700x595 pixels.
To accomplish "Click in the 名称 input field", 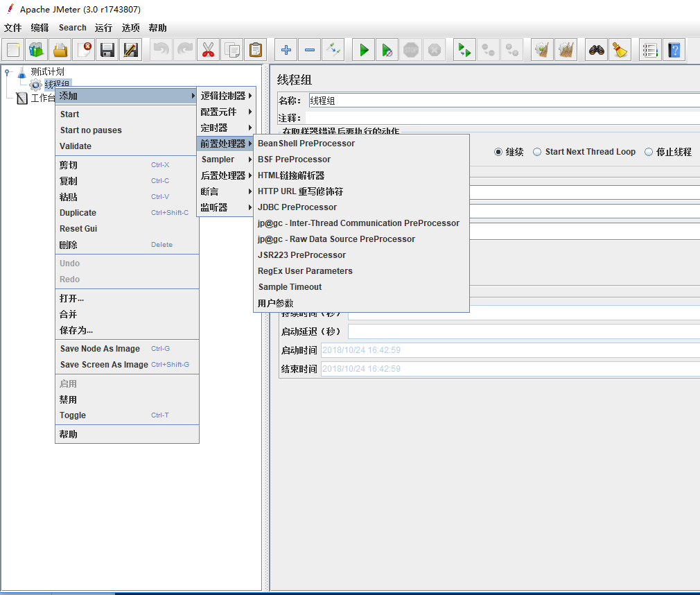I will (504, 101).
